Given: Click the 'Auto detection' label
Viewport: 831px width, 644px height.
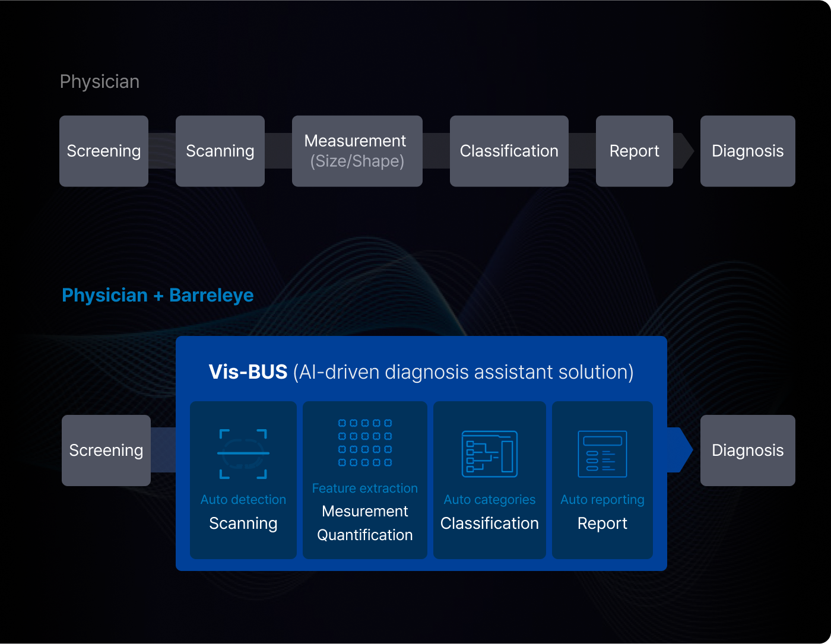Looking at the screenshot, I should (243, 499).
